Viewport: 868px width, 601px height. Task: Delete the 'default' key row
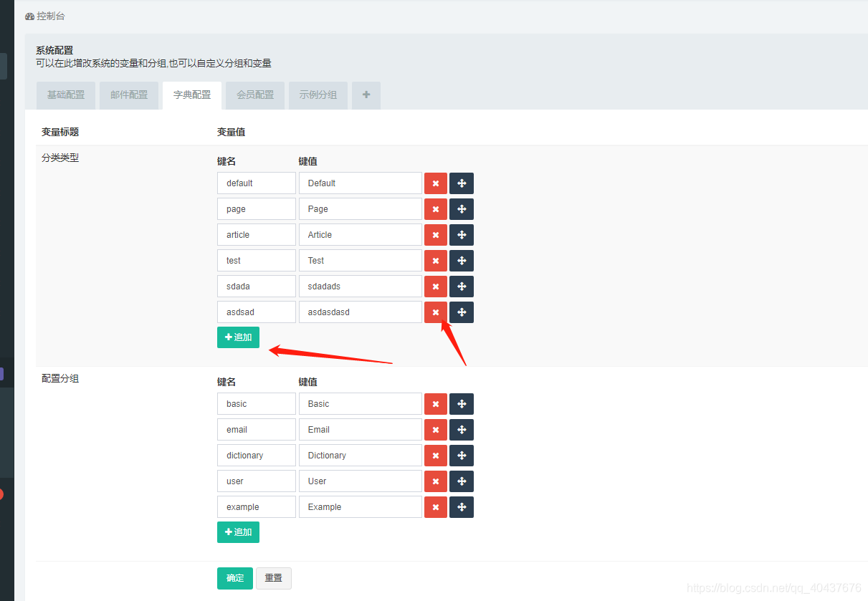[x=436, y=183]
